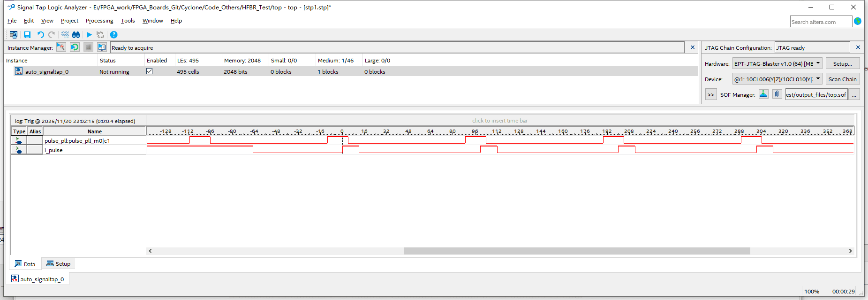The height and width of the screenshot is (300, 868).
Task: Click the Autorun Analysis icon in Instance Manager
Action: pos(75,47)
